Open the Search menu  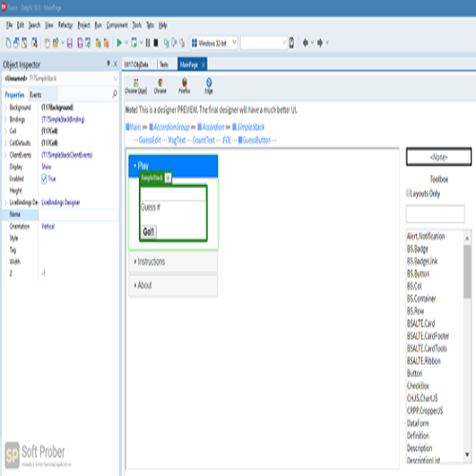click(34, 26)
